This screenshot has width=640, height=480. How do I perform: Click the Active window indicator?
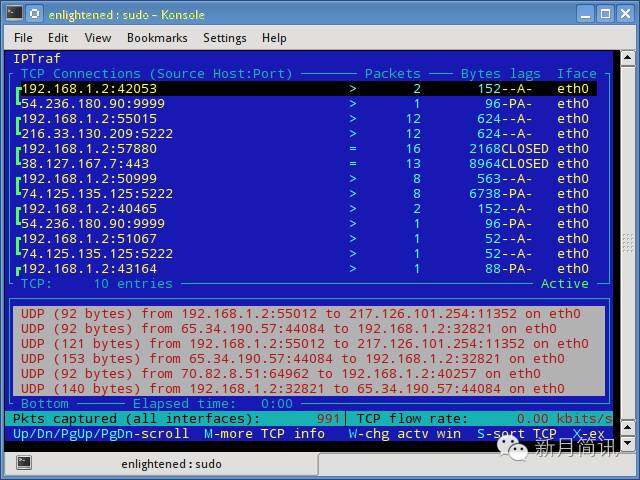pos(564,284)
